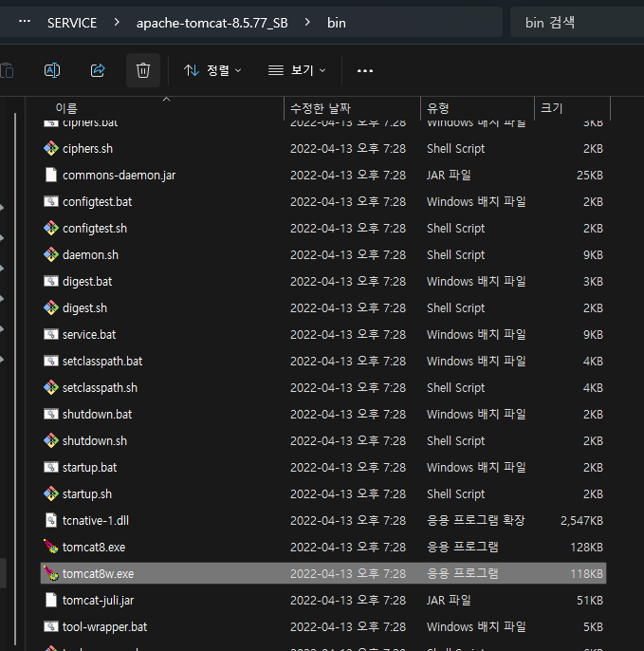The height and width of the screenshot is (651, 644).
Task: Click the 2,547KB size cell
Action: pyautogui.click(x=581, y=521)
